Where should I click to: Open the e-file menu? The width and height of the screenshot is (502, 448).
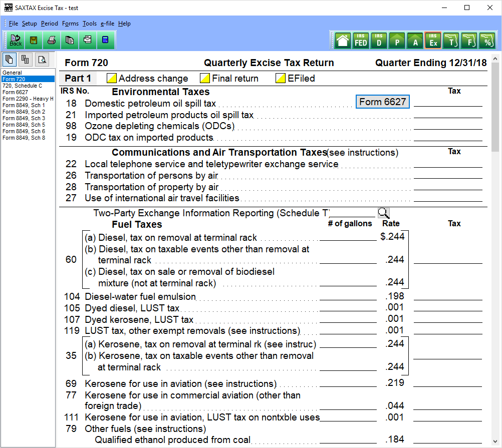coord(107,24)
